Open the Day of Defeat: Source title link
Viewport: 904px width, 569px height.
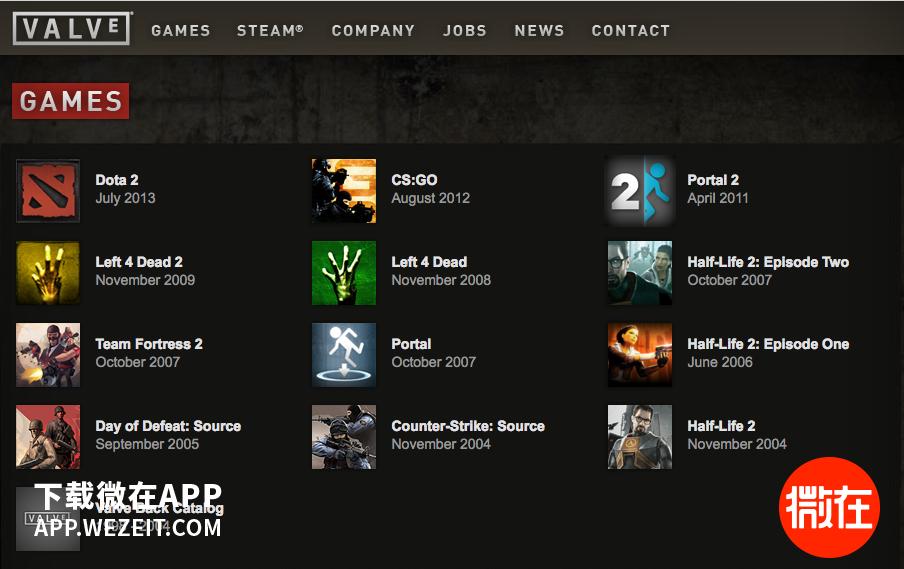(168, 426)
